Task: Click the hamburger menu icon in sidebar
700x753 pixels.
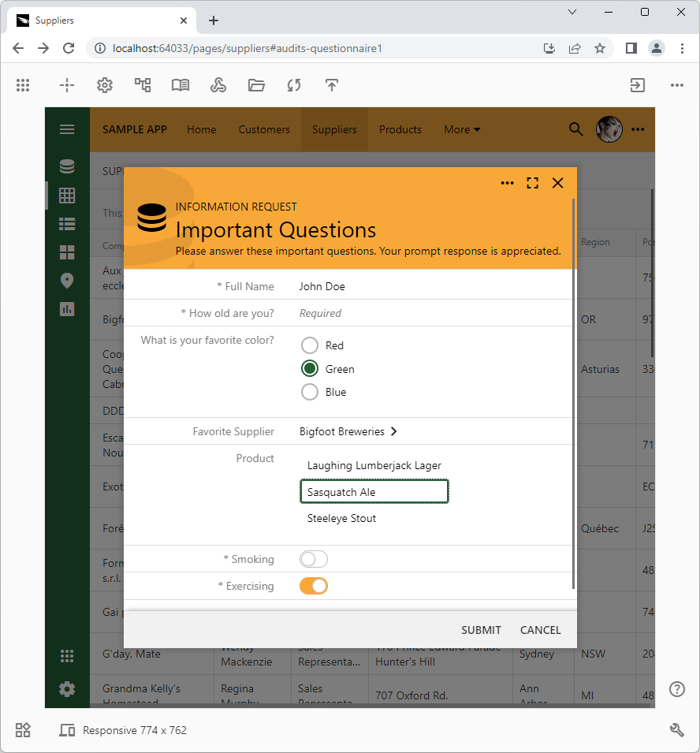Action: coord(67,129)
